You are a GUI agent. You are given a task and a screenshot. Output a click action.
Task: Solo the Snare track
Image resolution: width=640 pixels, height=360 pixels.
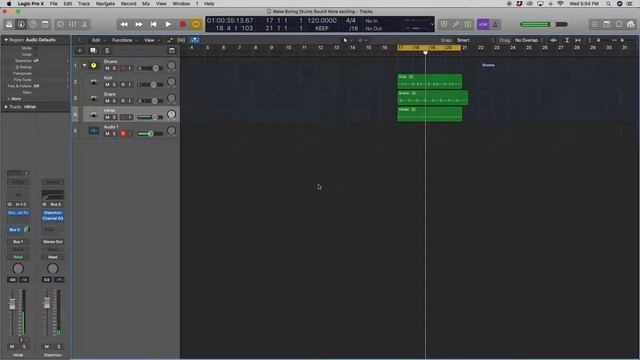coord(114,101)
